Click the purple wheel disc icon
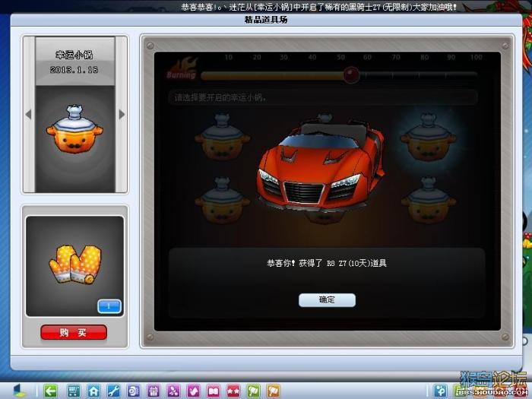532x399 pixels. 133,391
